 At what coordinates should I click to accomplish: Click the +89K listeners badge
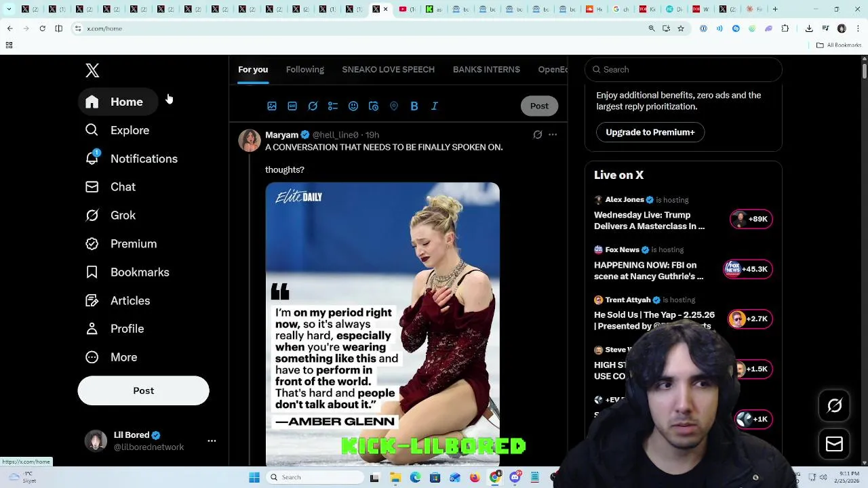pyautogui.click(x=751, y=219)
